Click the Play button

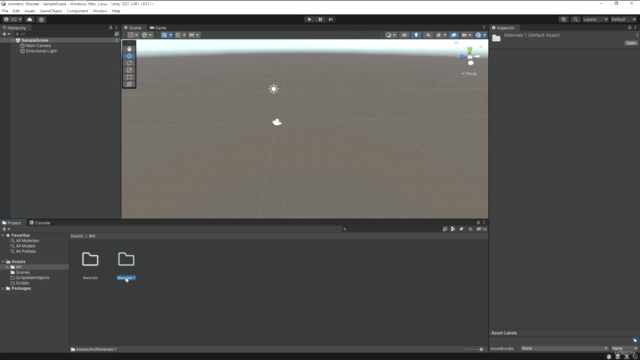pos(309,19)
